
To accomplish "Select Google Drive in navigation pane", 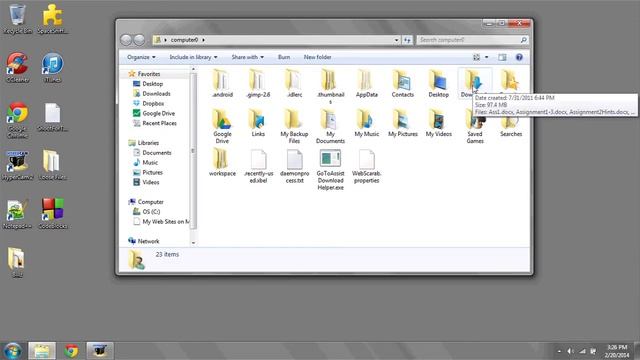I will click(x=158, y=113).
